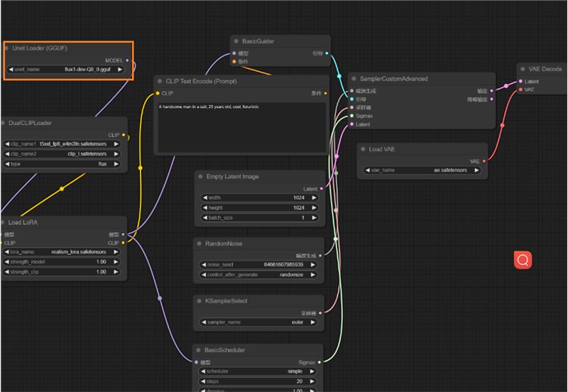Increase Empty Latent height with right arrow
The height and width of the screenshot is (392, 568).
(314, 207)
